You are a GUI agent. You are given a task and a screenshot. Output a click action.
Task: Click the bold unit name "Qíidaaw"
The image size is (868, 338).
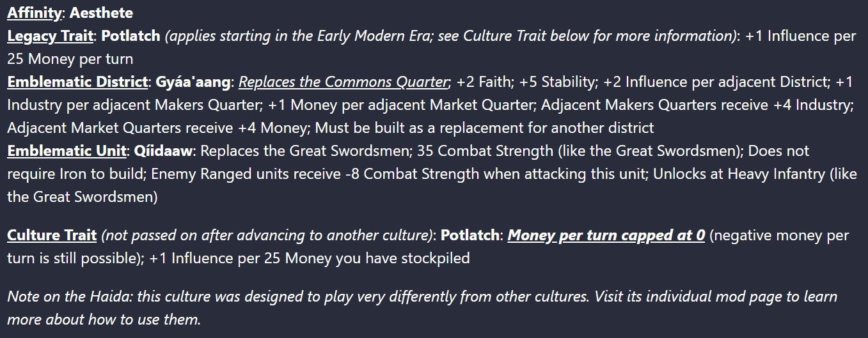(157, 151)
